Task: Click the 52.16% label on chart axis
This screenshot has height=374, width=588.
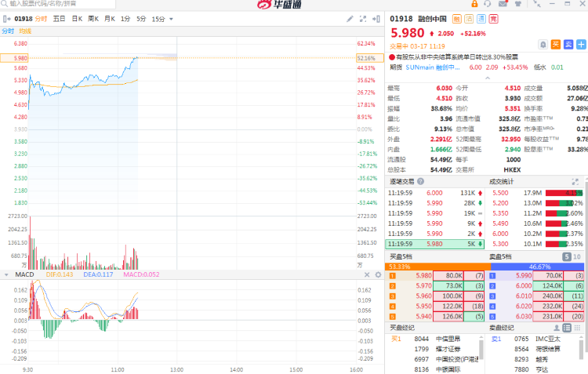Action: 370,58
